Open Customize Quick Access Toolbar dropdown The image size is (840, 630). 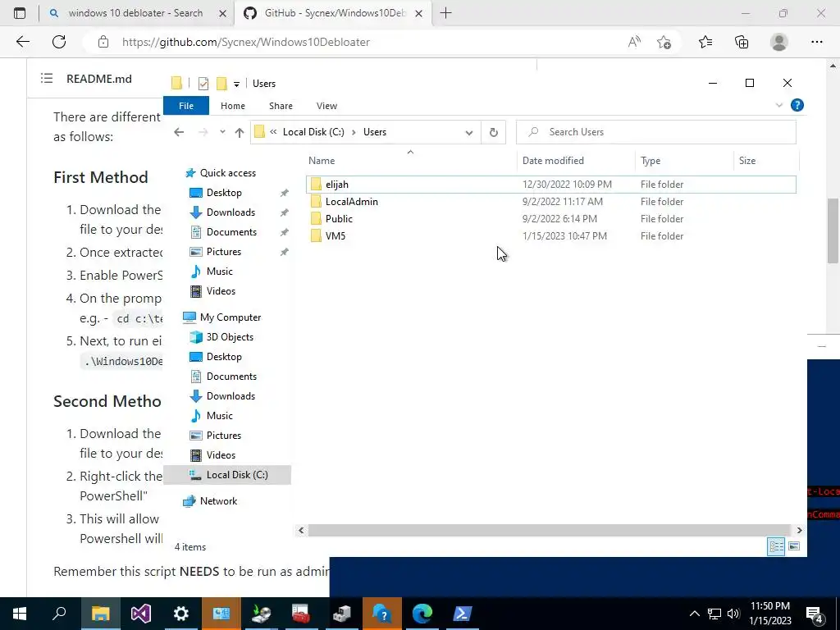click(x=236, y=84)
